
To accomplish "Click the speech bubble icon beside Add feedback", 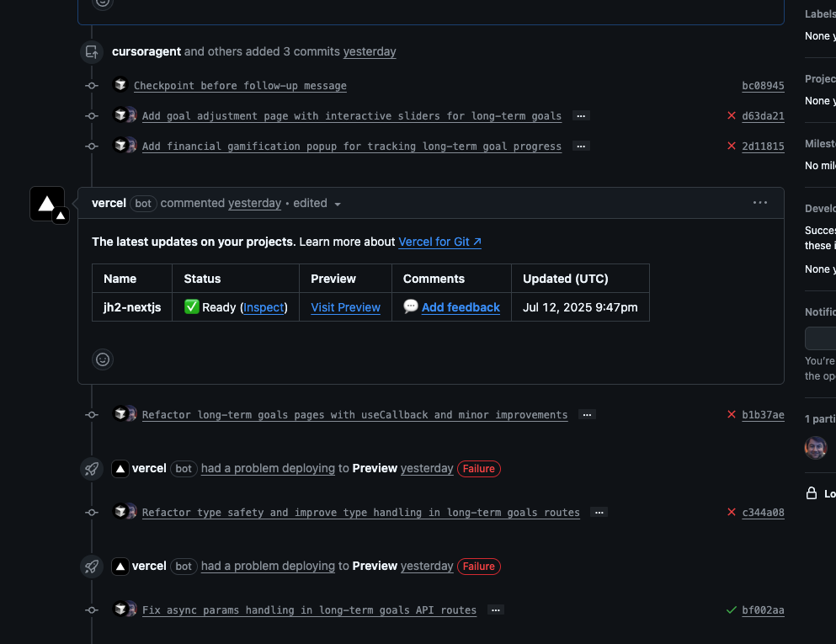I will click(x=411, y=306).
